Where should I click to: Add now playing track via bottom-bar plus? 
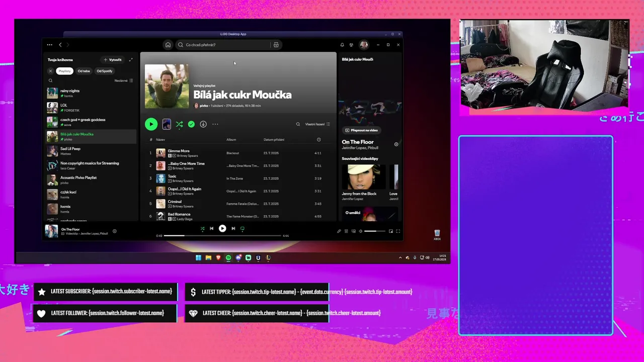tap(115, 231)
